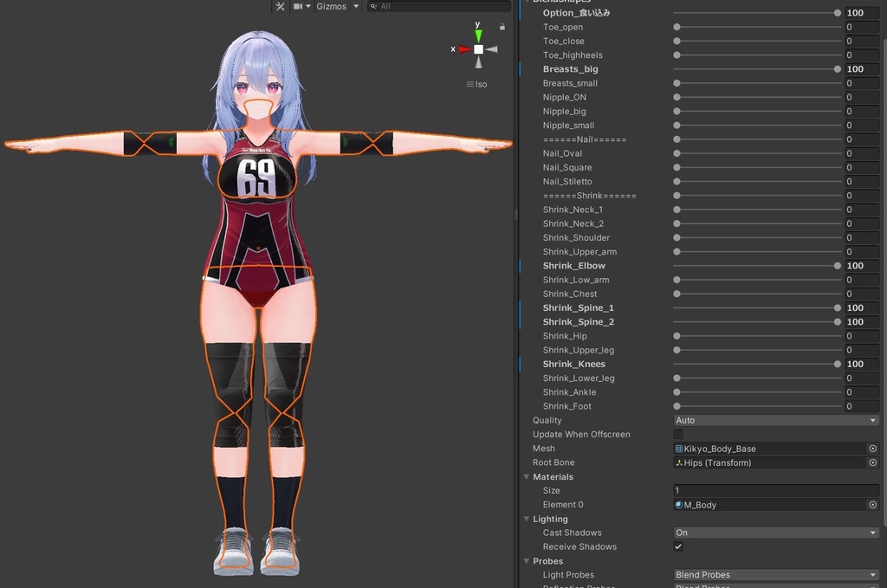This screenshot has height=588, width=887.
Task: Toggle Update When Offscreen checkbox
Action: [678, 434]
